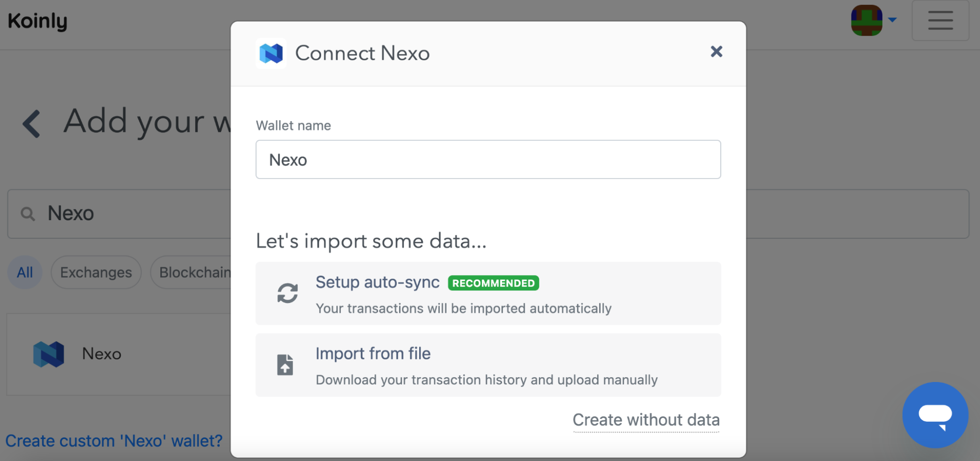Click the Nexo logo in results list
The height and width of the screenshot is (461, 980).
[x=49, y=354]
